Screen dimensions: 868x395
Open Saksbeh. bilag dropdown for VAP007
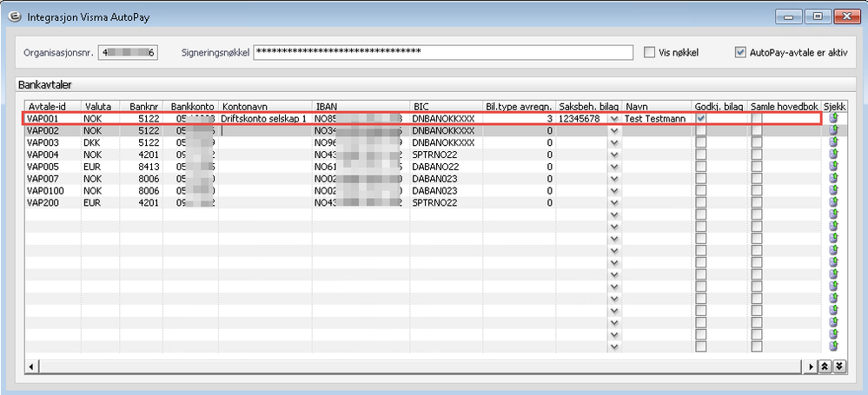click(x=613, y=179)
